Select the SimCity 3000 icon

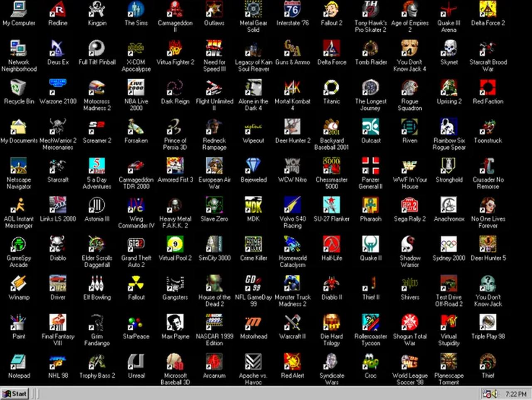tap(214, 244)
